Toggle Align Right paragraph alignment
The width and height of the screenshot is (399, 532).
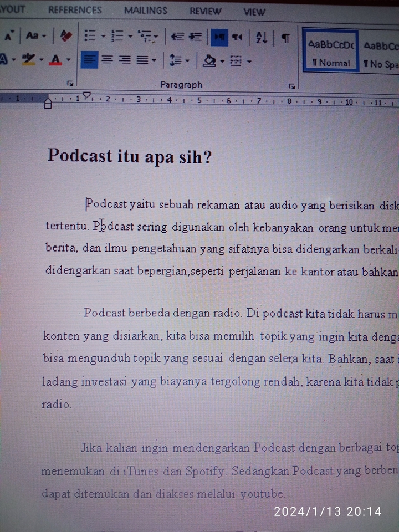[125, 60]
